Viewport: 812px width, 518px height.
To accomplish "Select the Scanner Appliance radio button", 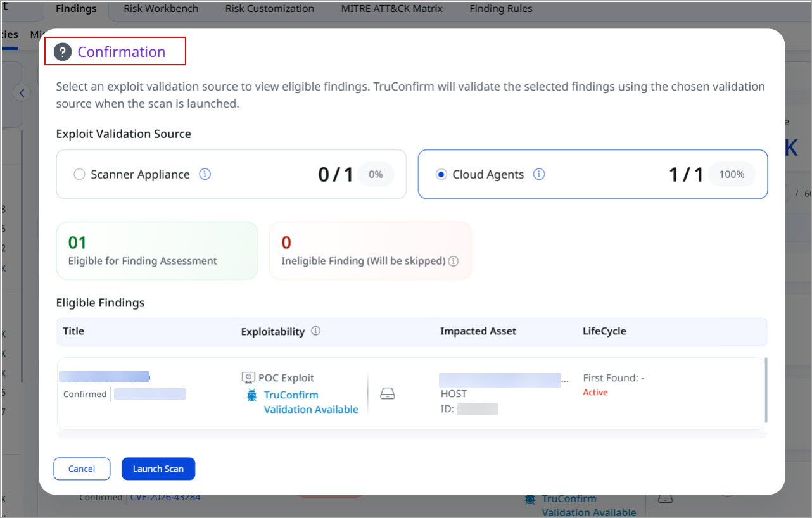I will click(79, 175).
